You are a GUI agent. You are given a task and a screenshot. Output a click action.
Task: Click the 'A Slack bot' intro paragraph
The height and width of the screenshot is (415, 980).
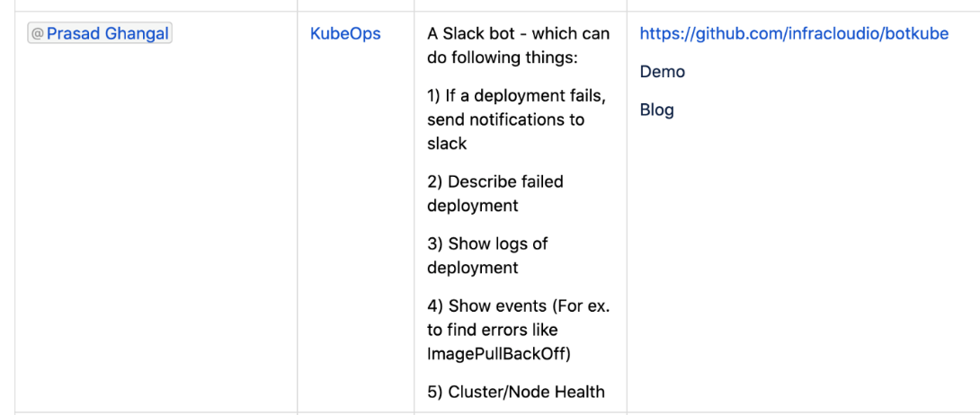(518, 46)
